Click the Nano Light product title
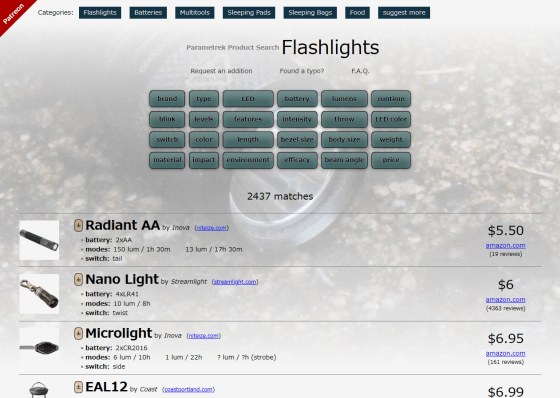560x398 pixels. (x=122, y=279)
